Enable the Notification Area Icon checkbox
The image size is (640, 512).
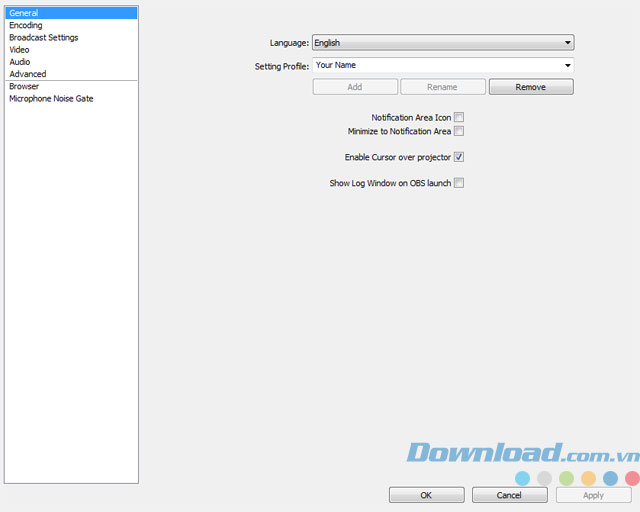[x=459, y=118]
